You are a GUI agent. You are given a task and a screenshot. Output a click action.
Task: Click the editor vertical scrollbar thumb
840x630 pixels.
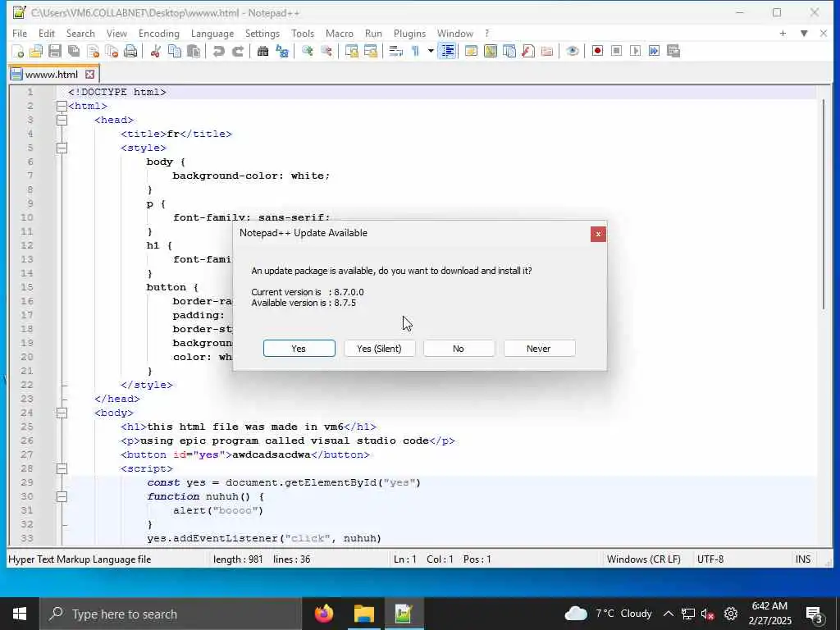click(824, 203)
